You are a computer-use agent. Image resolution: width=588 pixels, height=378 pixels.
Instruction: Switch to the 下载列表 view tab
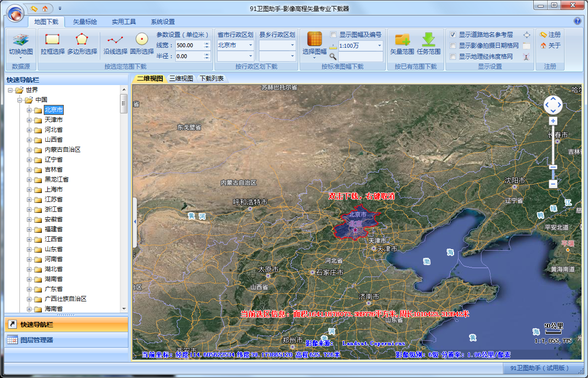click(212, 79)
